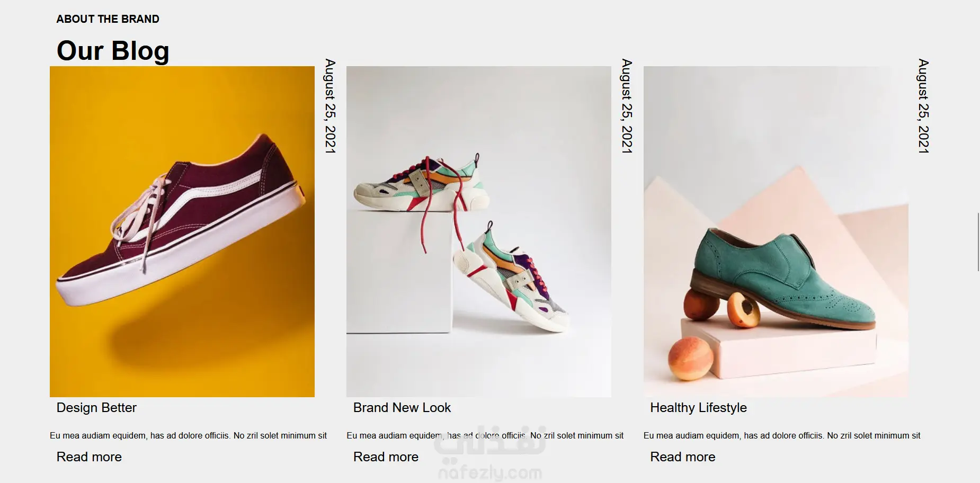Open the Healthy Lifestyle blog title
The width and height of the screenshot is (980, 483).
(698, 408)
